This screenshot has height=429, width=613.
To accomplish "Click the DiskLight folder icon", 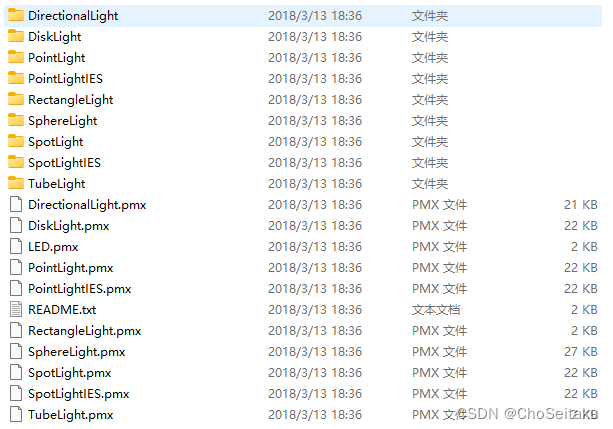I will (x=16, y=36).
